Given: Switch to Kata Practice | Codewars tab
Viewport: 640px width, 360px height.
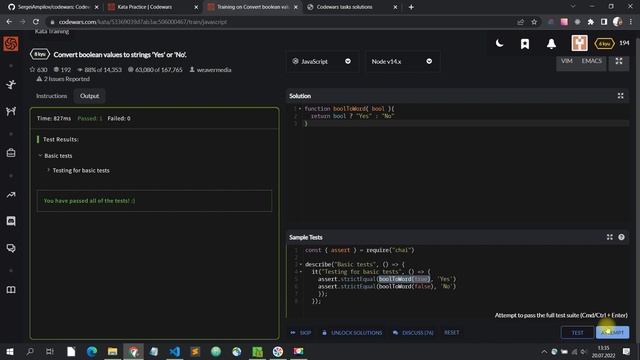Looking at the screenshot, I should pyautogui.click(x=153, y=7).
